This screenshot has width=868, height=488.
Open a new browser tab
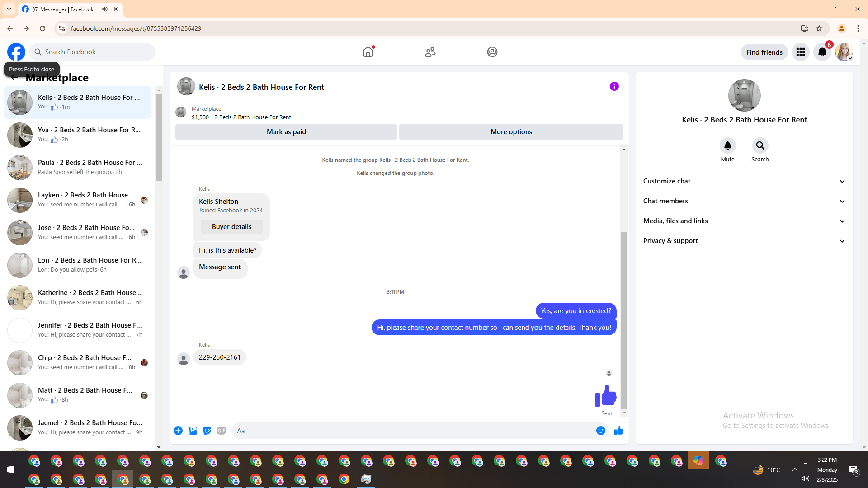point(132,9)
